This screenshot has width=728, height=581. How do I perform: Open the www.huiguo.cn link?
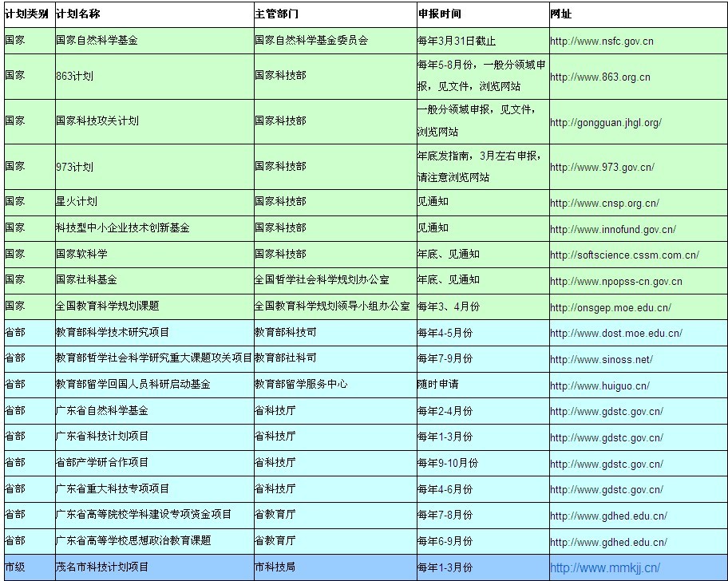pos(599,385)
